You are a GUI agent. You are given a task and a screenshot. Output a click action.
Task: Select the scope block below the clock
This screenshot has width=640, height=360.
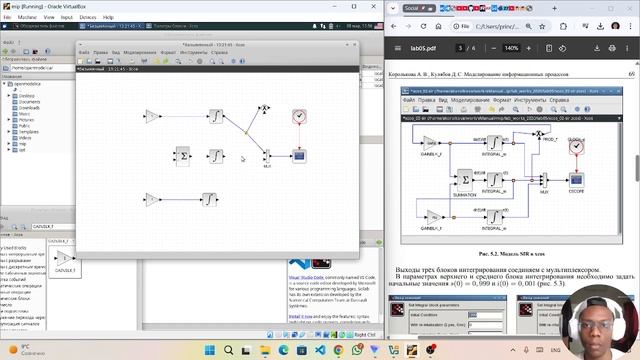(x=299, y=156)
